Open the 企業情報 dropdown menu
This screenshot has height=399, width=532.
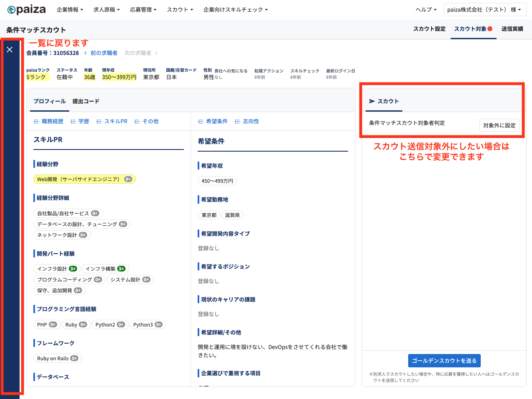point(70,10)
